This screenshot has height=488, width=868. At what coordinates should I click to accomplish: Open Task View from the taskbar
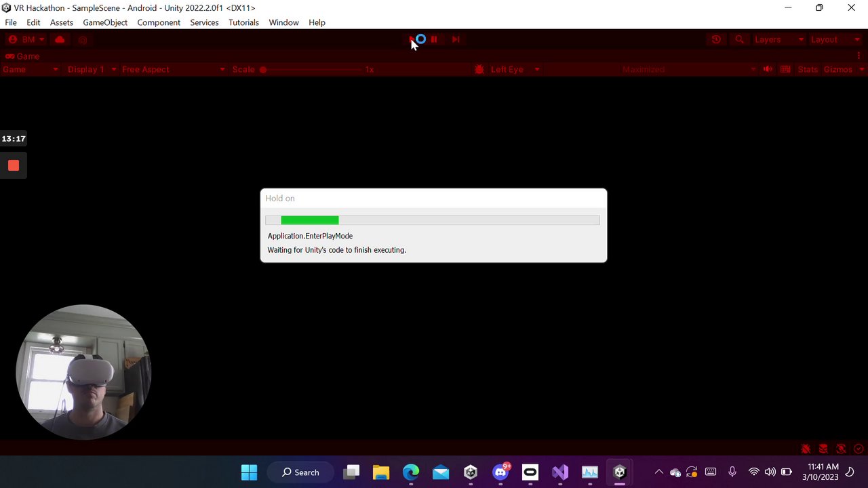[351, 472]
